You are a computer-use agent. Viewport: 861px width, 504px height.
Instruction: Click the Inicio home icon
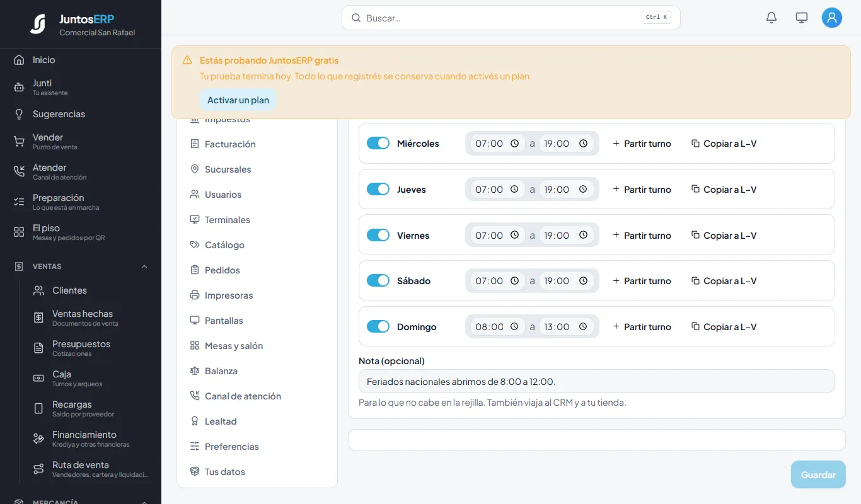(19, 60)
